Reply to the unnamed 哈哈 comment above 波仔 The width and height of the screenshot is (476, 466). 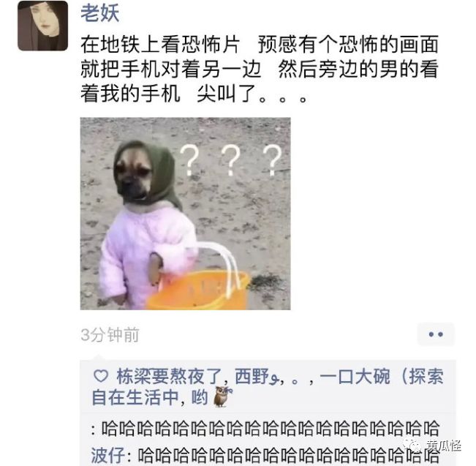pyautogui.click(x=271, y=429)
